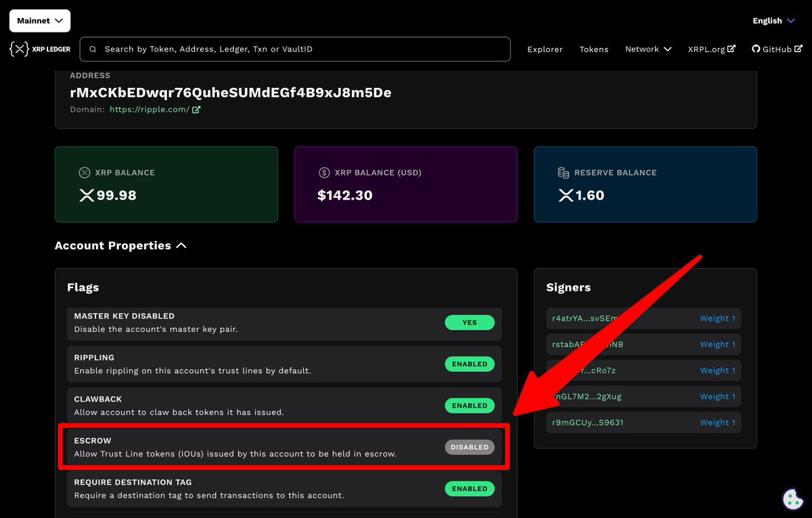Open signer r9mGCUy...S9631
Viewport: 812px width, 518px height.
click(x=588, y=423)
